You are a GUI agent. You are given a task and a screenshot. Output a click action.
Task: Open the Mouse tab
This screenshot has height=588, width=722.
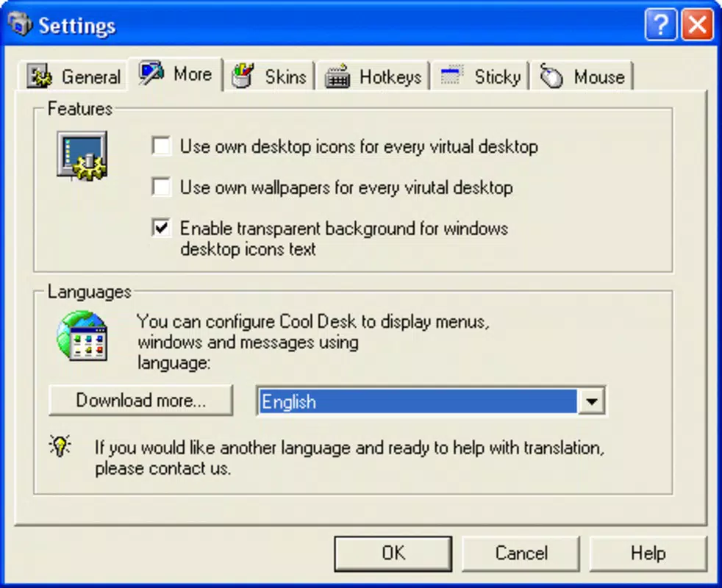coord(582,76)
